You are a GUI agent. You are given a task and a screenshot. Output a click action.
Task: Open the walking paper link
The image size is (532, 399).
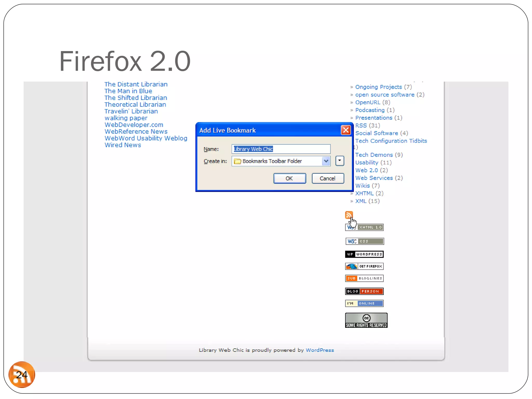126,118
